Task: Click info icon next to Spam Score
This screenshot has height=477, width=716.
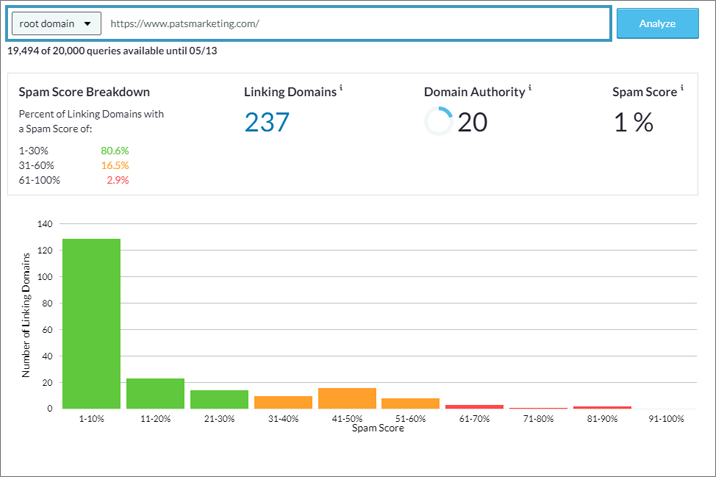Action: point(682,88)
